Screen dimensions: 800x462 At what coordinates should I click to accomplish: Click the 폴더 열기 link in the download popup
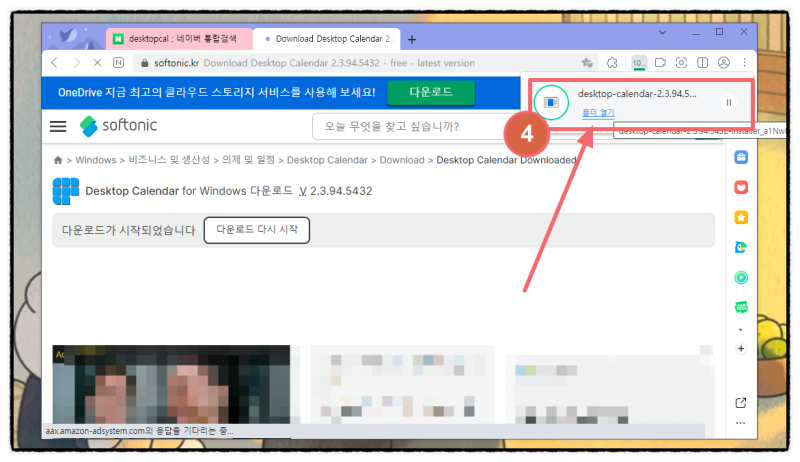pyautogui.click(x=598, y=112)
